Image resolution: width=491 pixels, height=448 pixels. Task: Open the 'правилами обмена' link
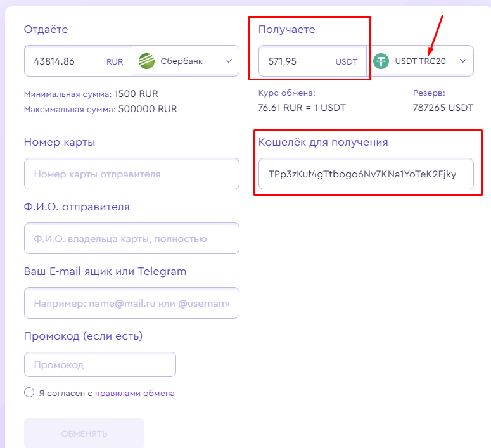pyautogui.click(x=134, y=393)
